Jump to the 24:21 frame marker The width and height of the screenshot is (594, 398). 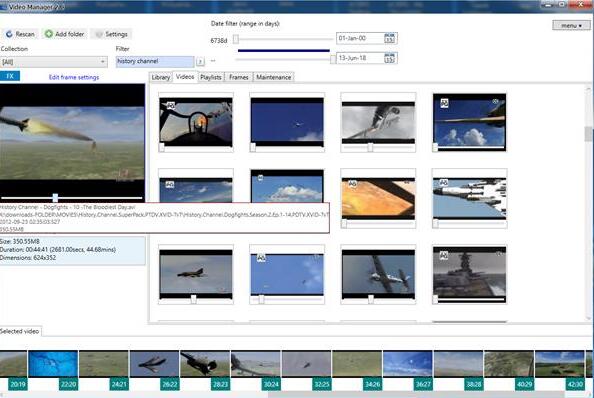pyautogui.click(x=119, y=385)
